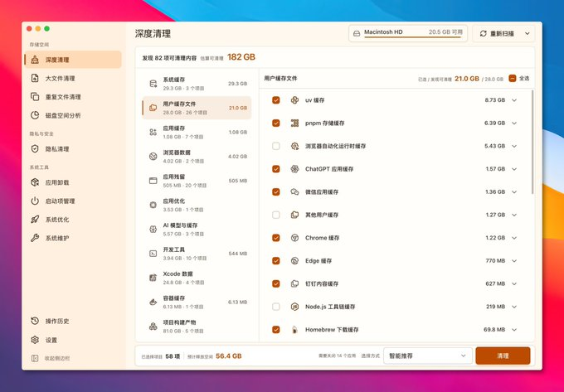Uncheck the 微信应用缓存 checkbox
Image resolution: width=564 pixels, height=392 pixels.
tap(276, 192)
